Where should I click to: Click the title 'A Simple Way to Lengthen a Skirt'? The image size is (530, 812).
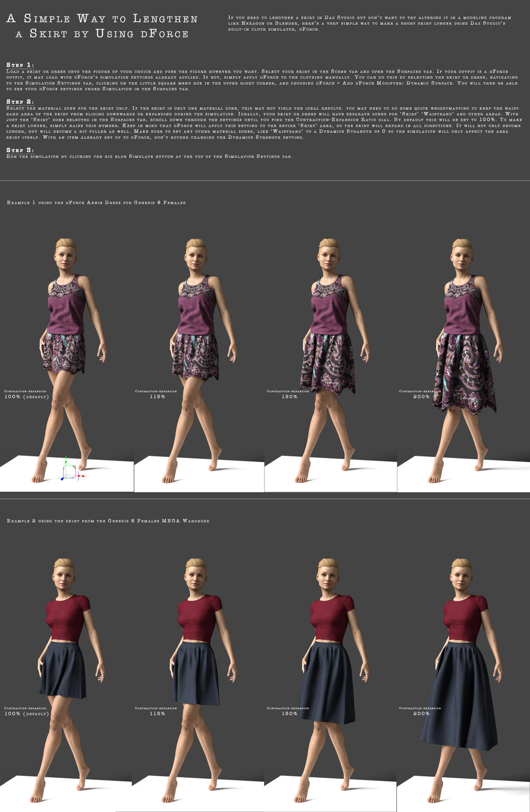(102, 26)
